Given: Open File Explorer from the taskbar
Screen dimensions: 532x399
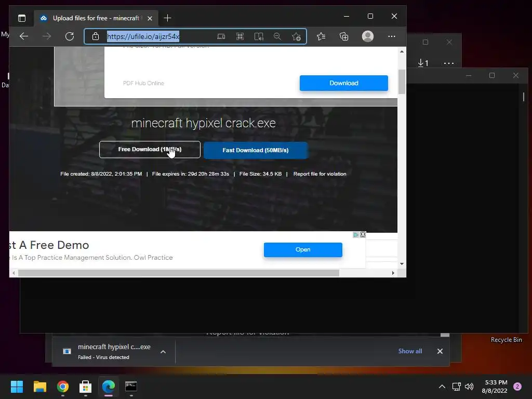Looking at the screenshot, I should pos(39,387).
